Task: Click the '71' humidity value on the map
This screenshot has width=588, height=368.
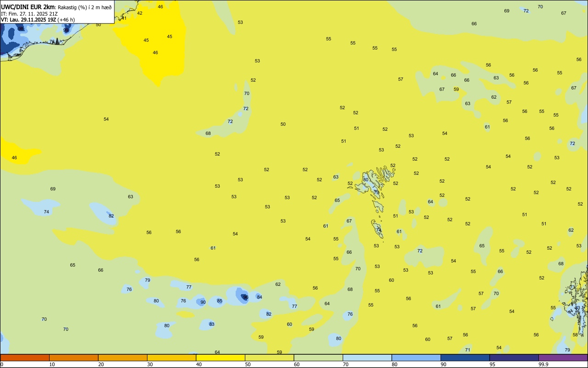Action: 468,350
